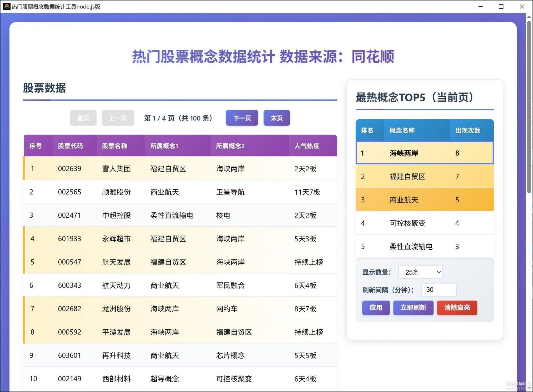Image resolution: width=533 pixels, height=392 pixels.
Task: Maximize the application window
Action: 501,6
